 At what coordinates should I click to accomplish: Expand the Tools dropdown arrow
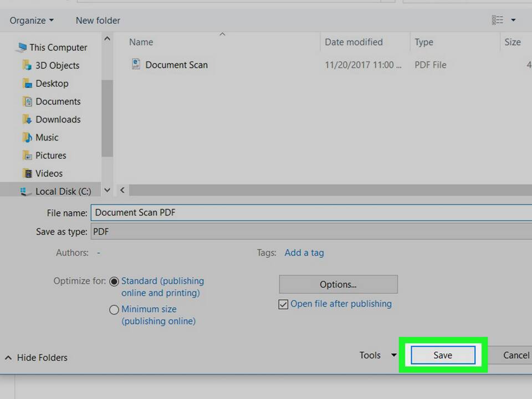(393, 355)
